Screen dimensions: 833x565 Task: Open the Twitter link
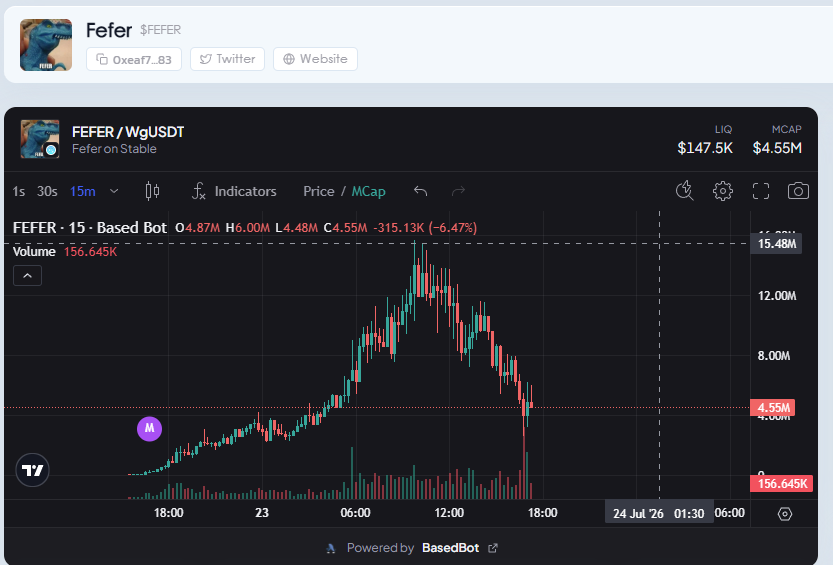point(227,59)
